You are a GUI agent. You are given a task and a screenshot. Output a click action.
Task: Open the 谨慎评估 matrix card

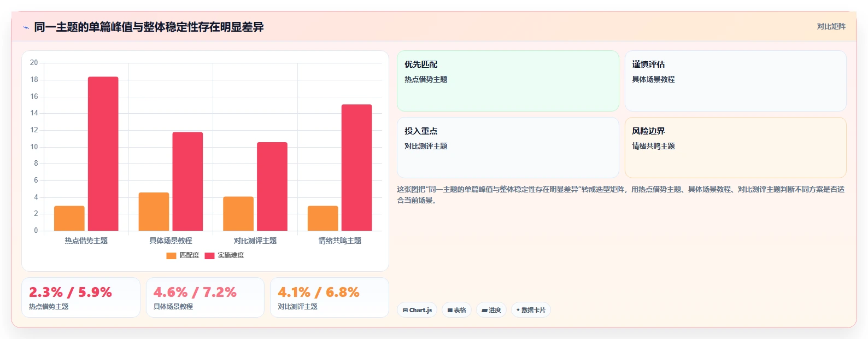coord(736,81)
